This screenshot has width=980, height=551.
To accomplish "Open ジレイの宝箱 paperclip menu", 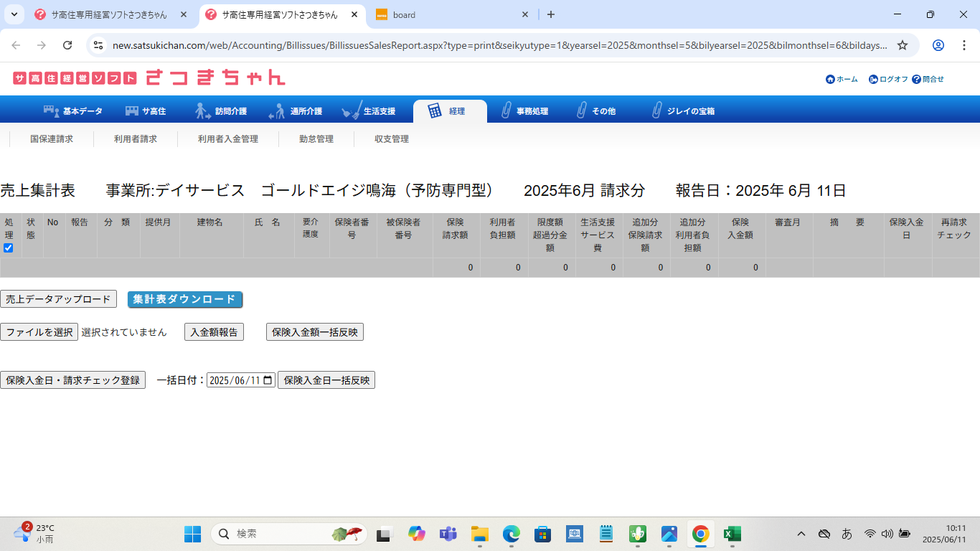I will [x=656, y=111].
